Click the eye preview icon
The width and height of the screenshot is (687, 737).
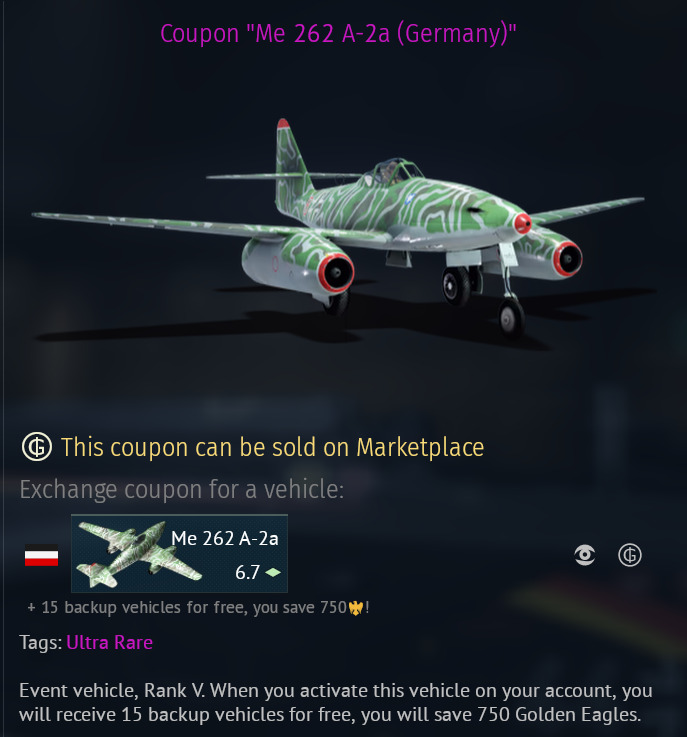click(585, 555)
